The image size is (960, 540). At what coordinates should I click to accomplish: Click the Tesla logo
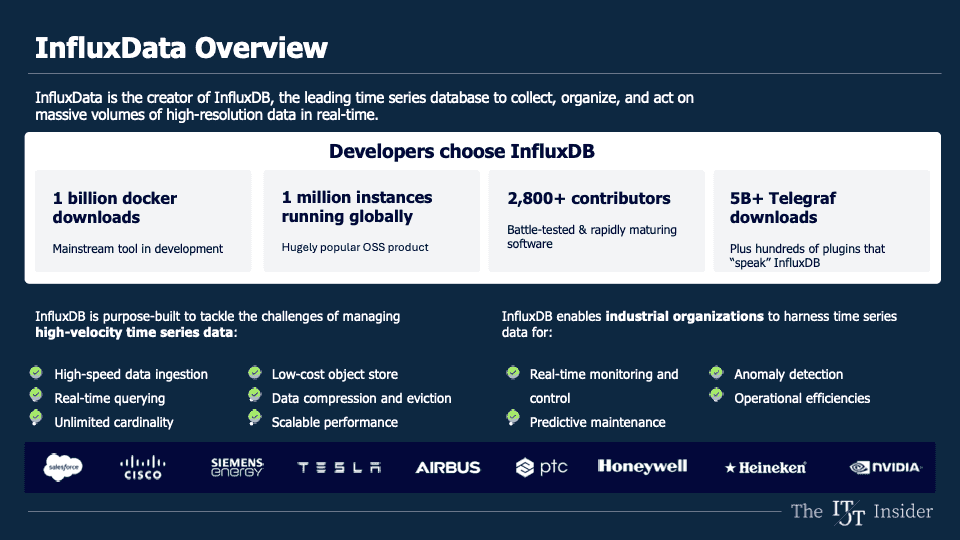pos(339,467)
